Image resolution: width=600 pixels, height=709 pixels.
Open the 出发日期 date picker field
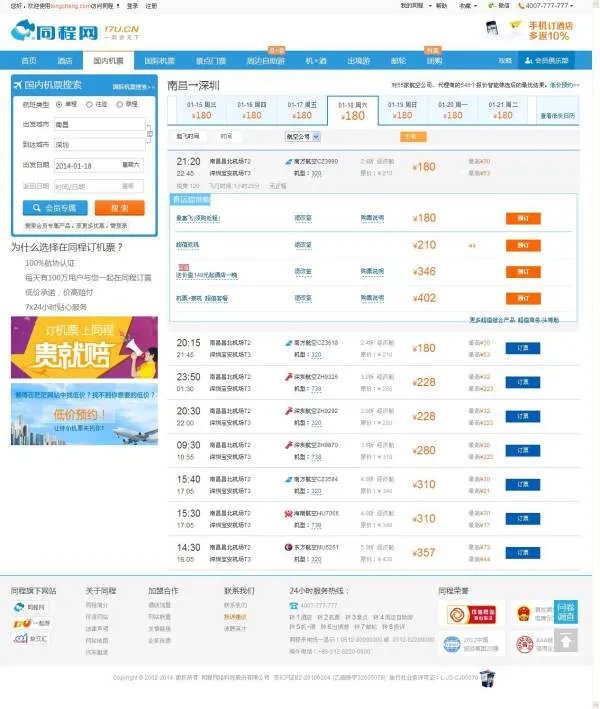99,165
